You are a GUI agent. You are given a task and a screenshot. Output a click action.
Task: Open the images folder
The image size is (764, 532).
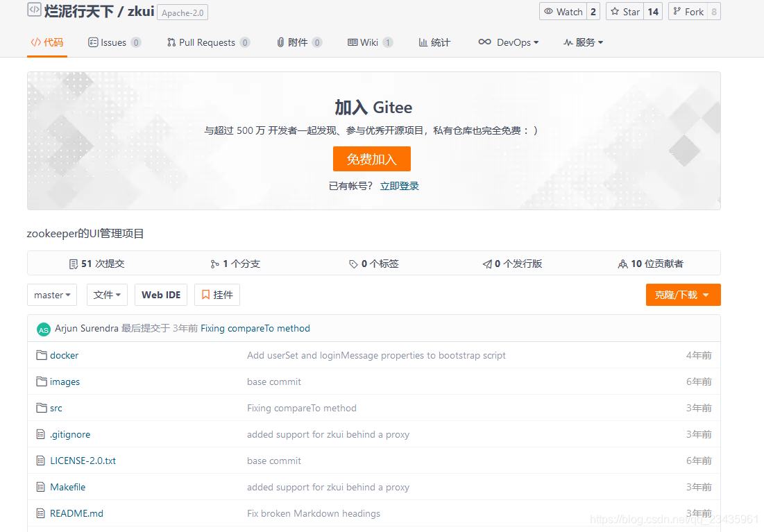65,381
